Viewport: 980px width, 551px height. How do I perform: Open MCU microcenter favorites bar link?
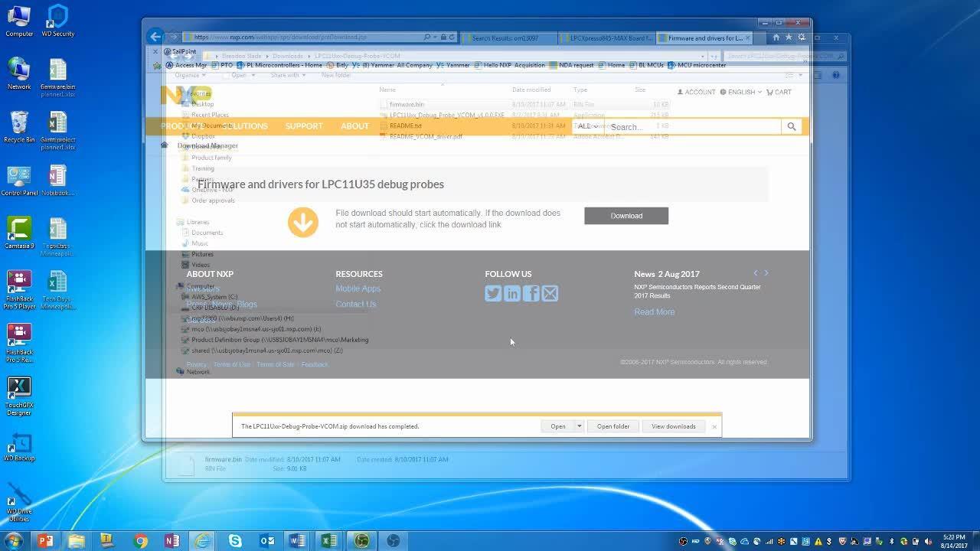pos(697,65)
